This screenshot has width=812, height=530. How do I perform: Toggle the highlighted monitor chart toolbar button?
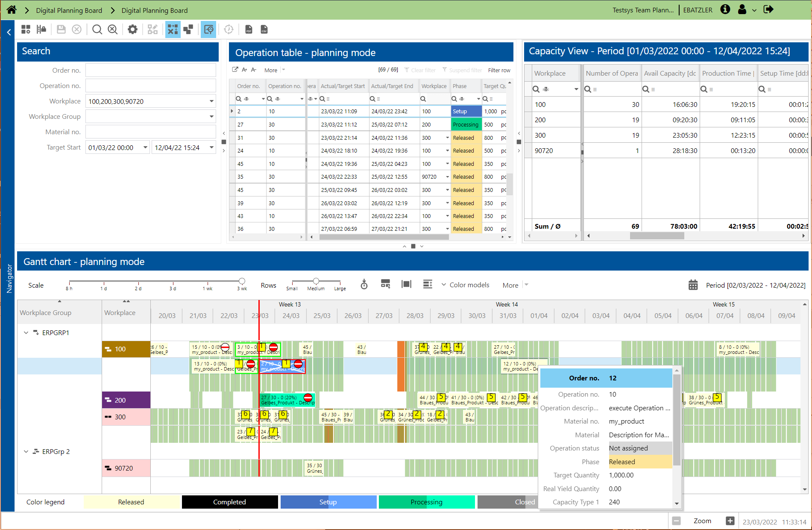[208, 29]
